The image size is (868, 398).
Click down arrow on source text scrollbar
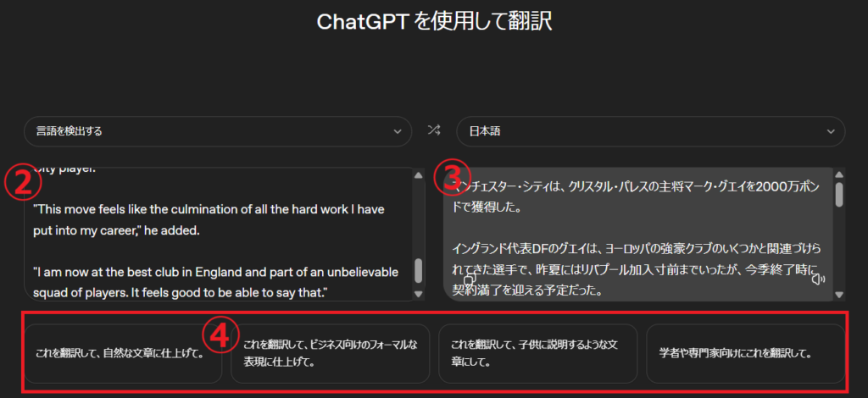418,293
